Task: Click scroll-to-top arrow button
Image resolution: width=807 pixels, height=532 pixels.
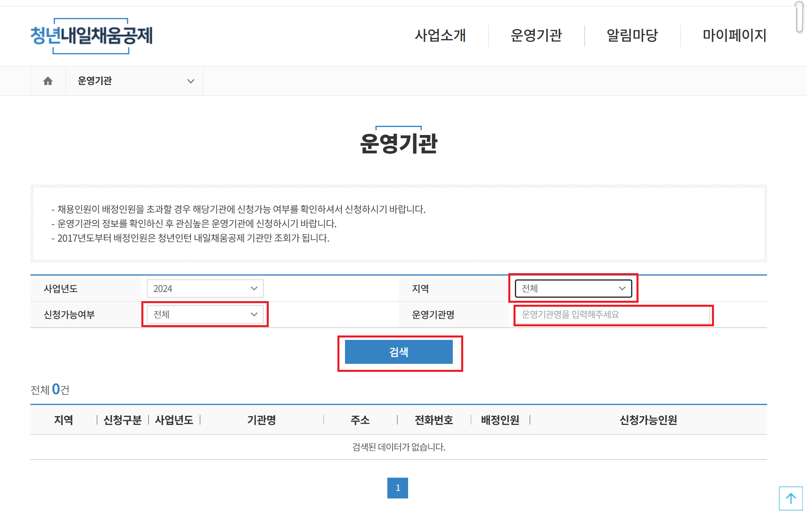Action: [790, 498]
